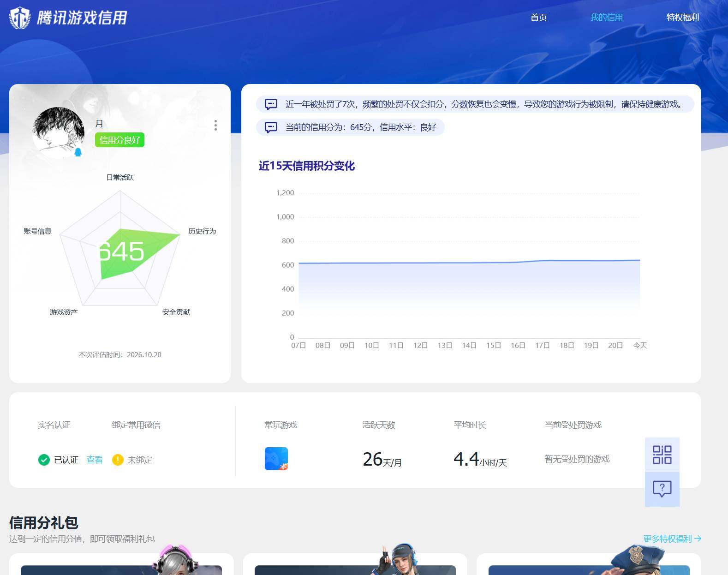Go to the 首页 tab

[538, 18]
